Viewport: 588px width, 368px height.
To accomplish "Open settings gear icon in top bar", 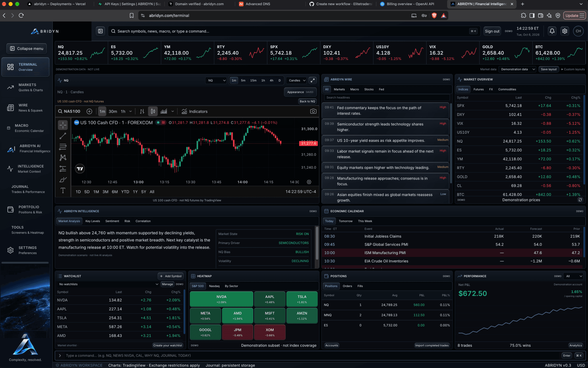I will [565, 31].
